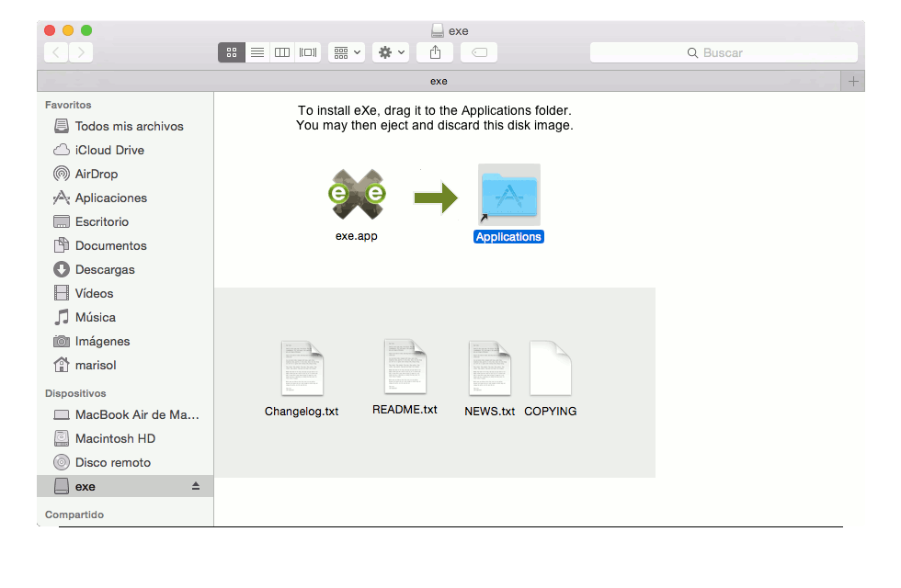
Task: Switch to column view
Action: pyautogui.click(x=281, y=52)
